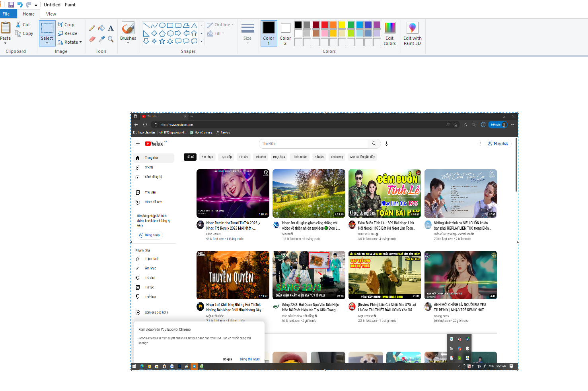Pick the red palette swatch

coord(324,25)
